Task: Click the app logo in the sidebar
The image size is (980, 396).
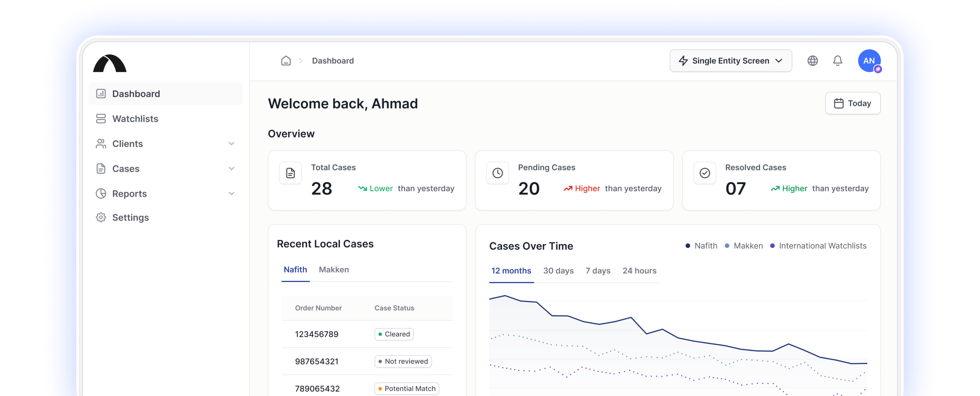Action: [110, 63]
